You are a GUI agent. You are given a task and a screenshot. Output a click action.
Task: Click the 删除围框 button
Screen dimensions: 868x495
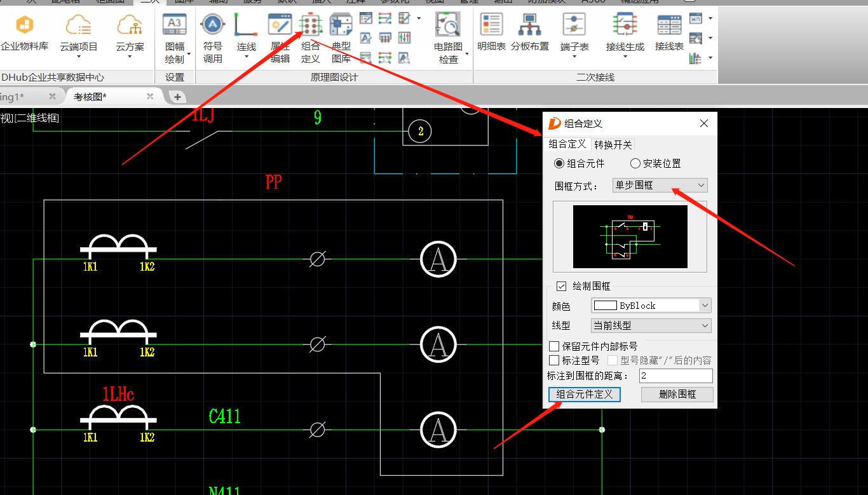click(x=677, y=395)
